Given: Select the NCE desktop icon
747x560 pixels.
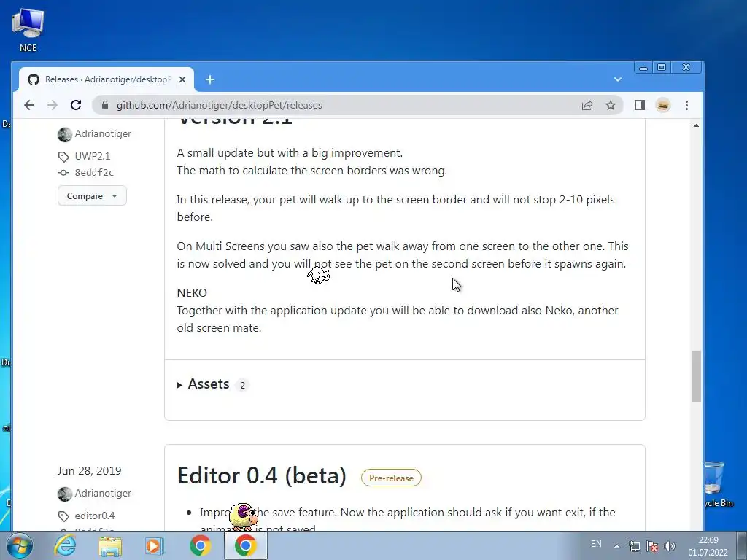Looking at the screenshot, I should pos(28,30).
